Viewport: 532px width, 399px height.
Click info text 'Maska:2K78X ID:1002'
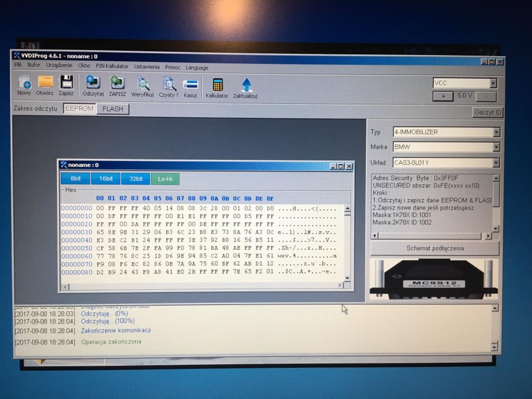coord(402,223)
